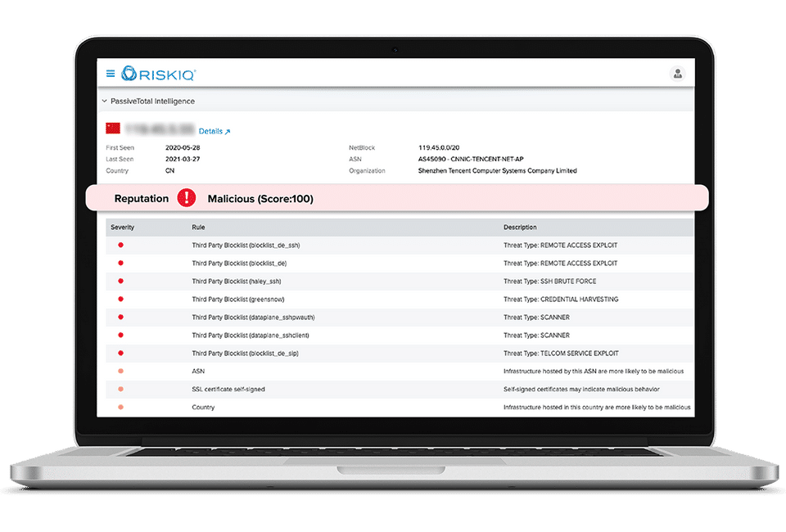Select the Last Seen date 2021-03-27
Screen dimensions: 786x532
click(x=183, y=160)
